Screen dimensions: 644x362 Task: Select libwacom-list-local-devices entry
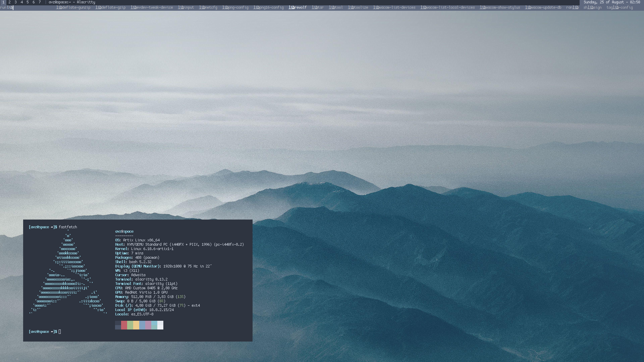point(447,7)
